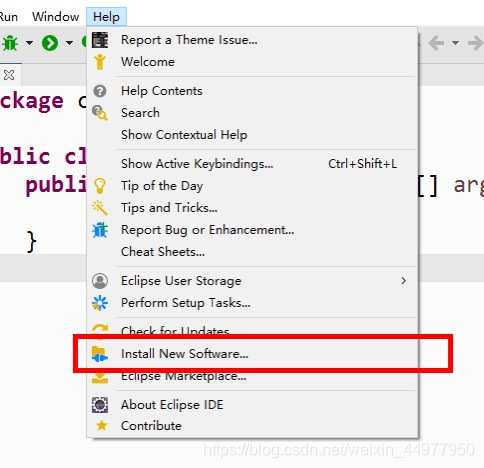Viewport: 484px width, 468px height.
Task: Choose Check for Updates
Action: [x=175, y=330]
